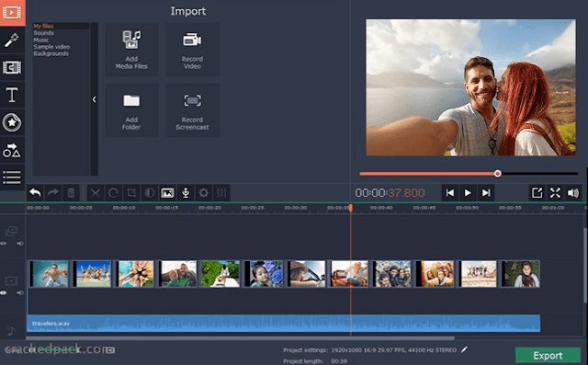Click the Project length 00:59 value
Screen dimensions: 588x365
tap(339, 361)
